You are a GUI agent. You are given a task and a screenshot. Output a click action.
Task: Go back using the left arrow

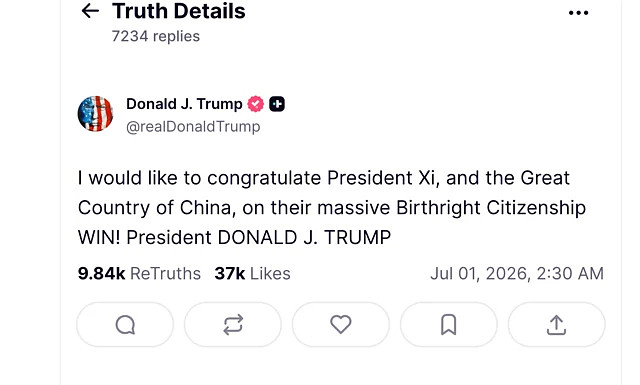click(90, 11)
